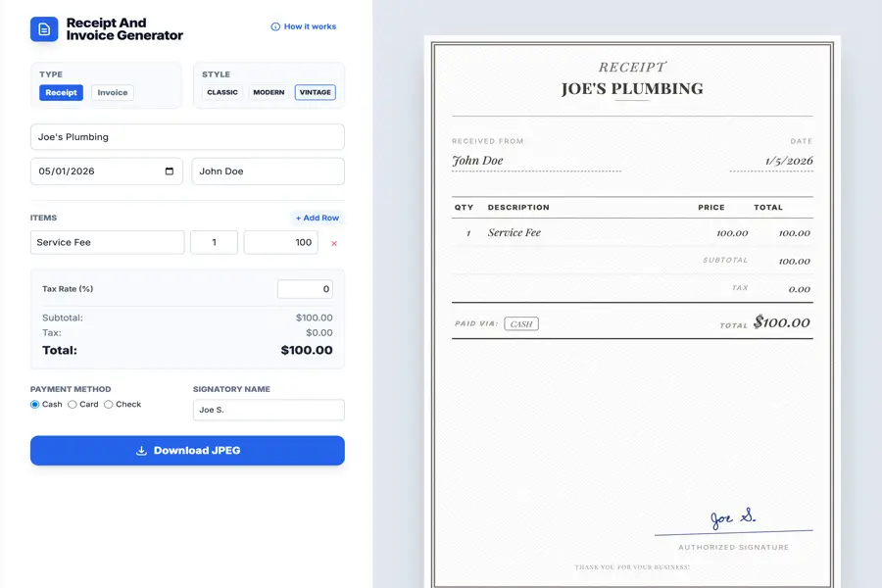Image resolution: width=882 pixels, height=588 pixels.
Task: Remove the Service Fee row with red X
Action: pyautogui.click(x=334, y=243)
